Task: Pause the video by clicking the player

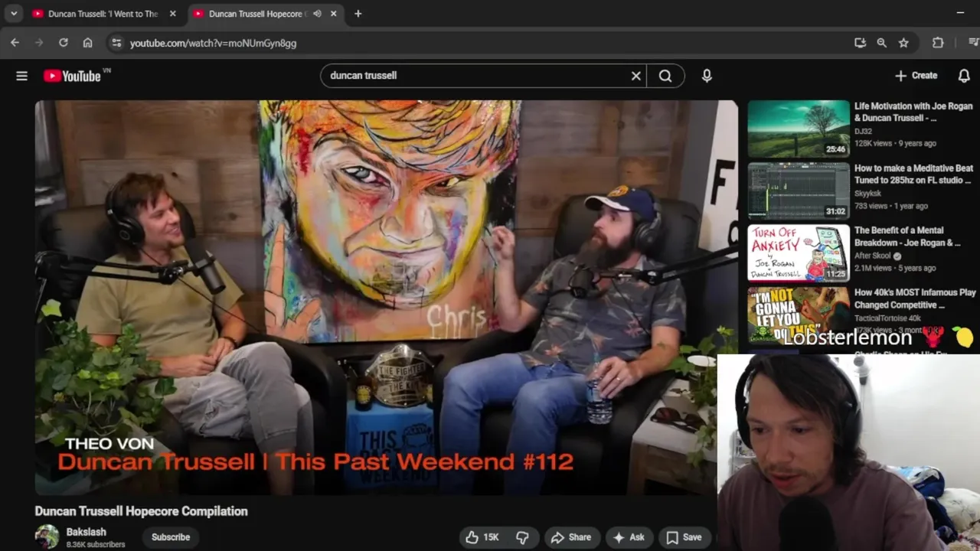Action: click(x=386, y=298)
